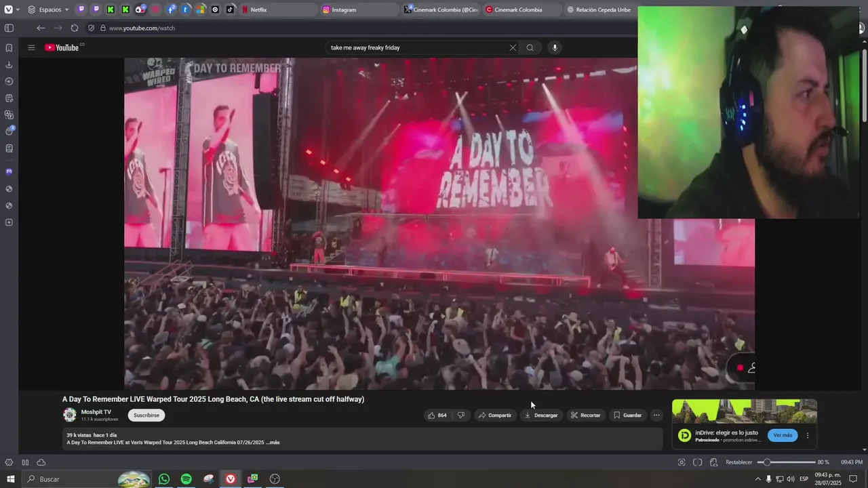
Task: Open the Reading List panel
Action: (x=9, y=148)
